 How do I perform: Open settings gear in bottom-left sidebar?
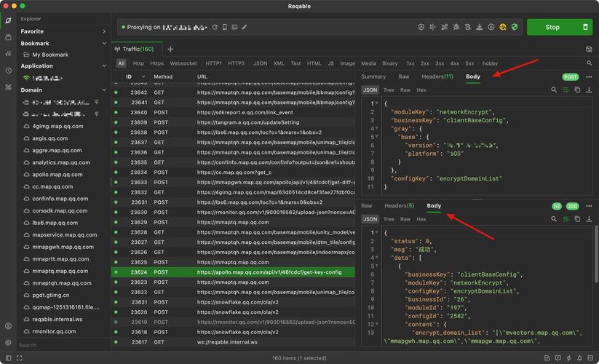pos(8,342)
